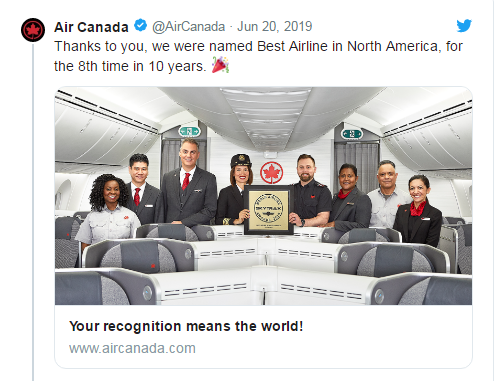This screenshot has height=381, width=495.
Task: Click the blue verified badge
Action: coord(140,25)
